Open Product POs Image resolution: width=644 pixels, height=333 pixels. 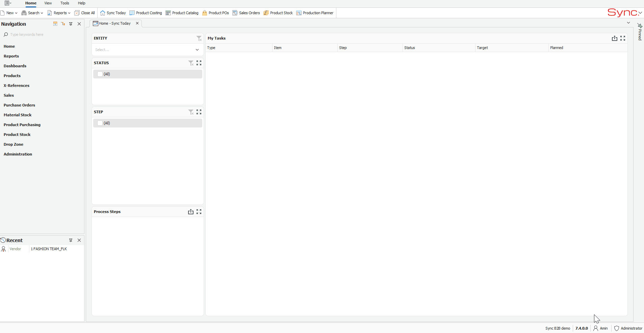(215, 13)
